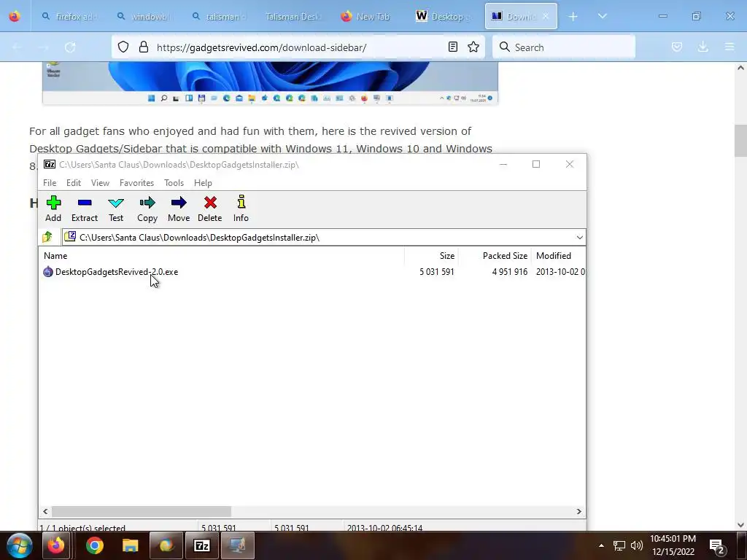
Task: Open a new Firefox tab
Action: [573, 17]
